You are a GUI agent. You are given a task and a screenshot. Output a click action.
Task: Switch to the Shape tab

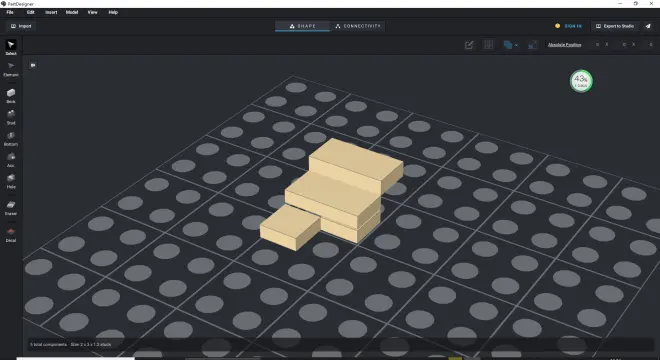coord(302,26)
